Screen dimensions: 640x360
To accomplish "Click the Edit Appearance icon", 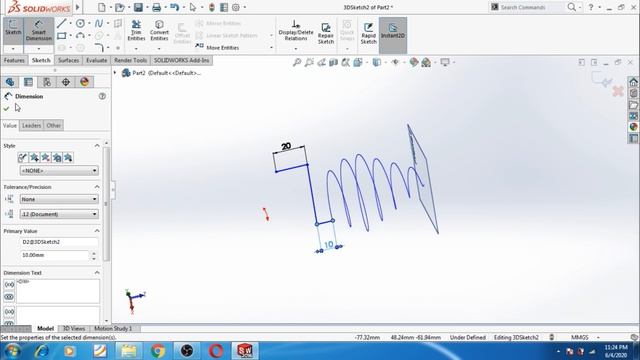I will (x=414, y=62).
